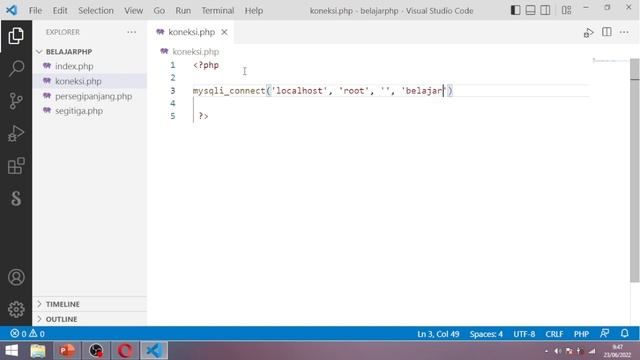This screenshot has width=640, height=360.
Task: Change encoding via UTF-8
Action: click(x=524, y=334)
